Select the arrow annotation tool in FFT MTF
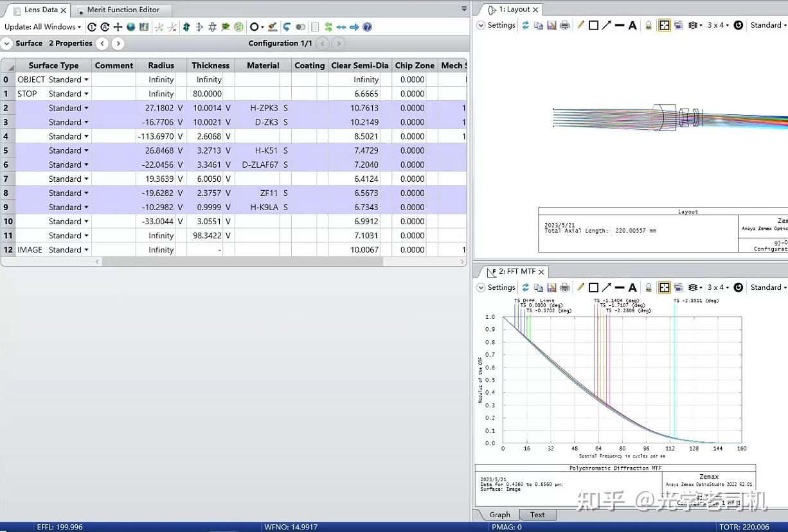 606,287
